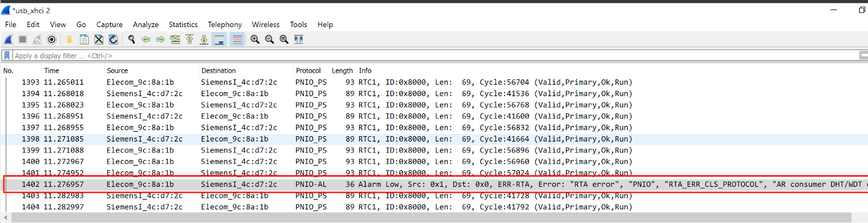Restore down the Wireshark window

[861, 10]
